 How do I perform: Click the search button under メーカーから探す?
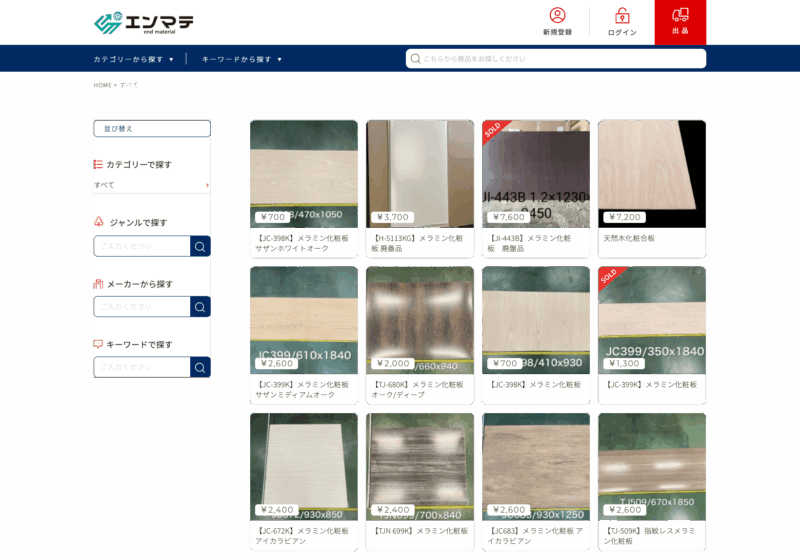pyautogui.click(x=200, y=307)
